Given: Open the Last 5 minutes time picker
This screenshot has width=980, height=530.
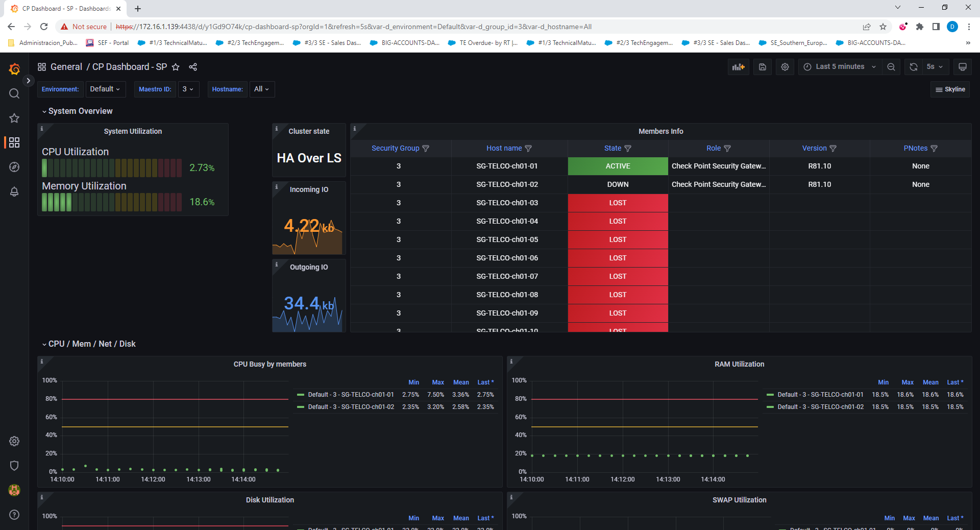Looking at the screenshot, I should (840, 67).
